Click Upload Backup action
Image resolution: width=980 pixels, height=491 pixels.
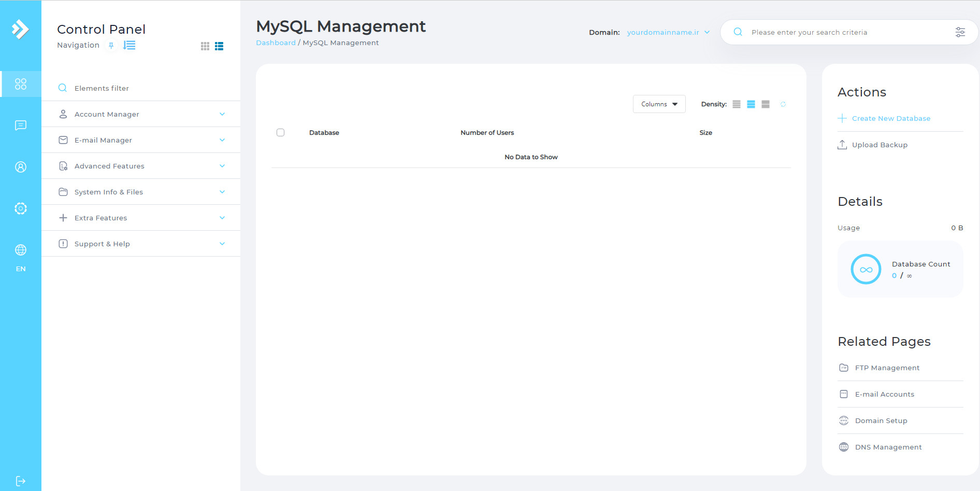click(x=880, y=145)
